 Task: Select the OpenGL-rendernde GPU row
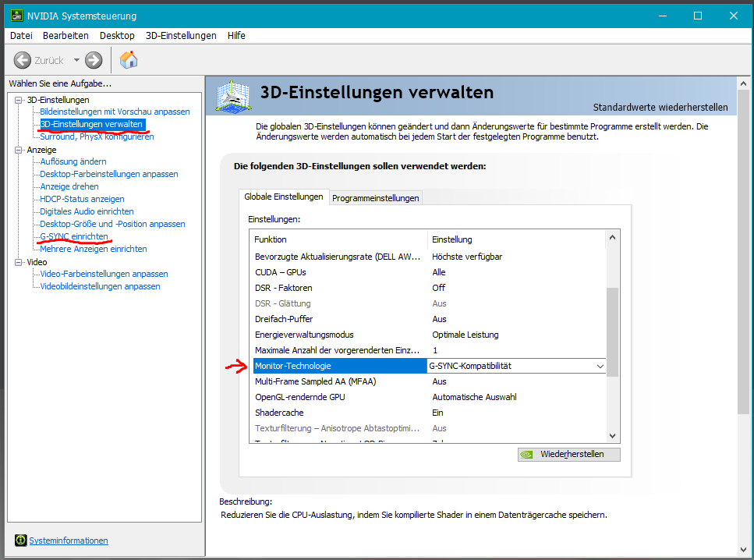point(429,398)
